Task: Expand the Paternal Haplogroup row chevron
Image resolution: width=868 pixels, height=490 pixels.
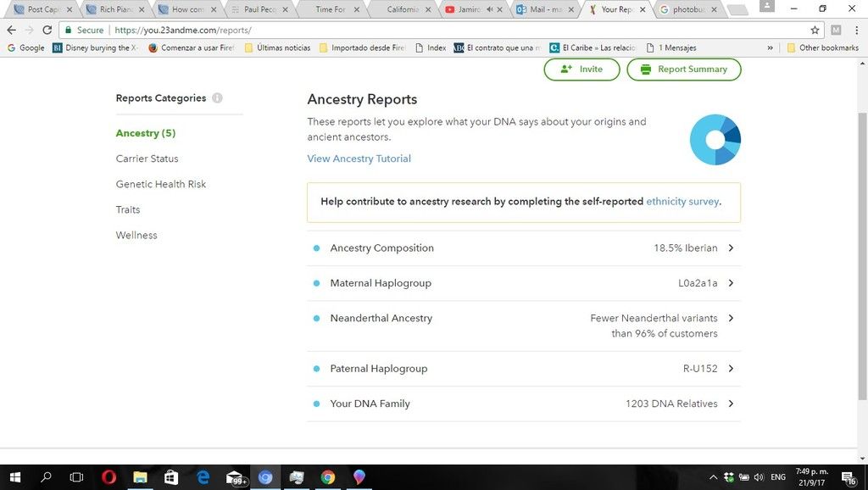Action: click(x=731, y=368)
